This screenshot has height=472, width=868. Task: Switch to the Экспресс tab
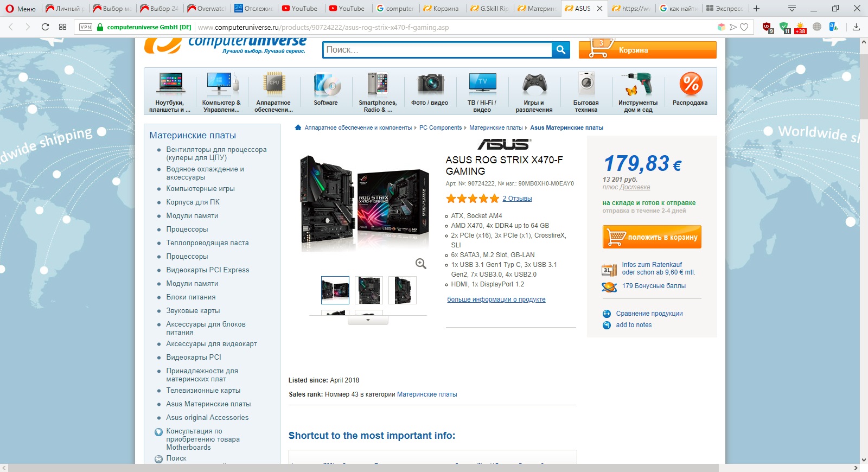tap(725, 8)
